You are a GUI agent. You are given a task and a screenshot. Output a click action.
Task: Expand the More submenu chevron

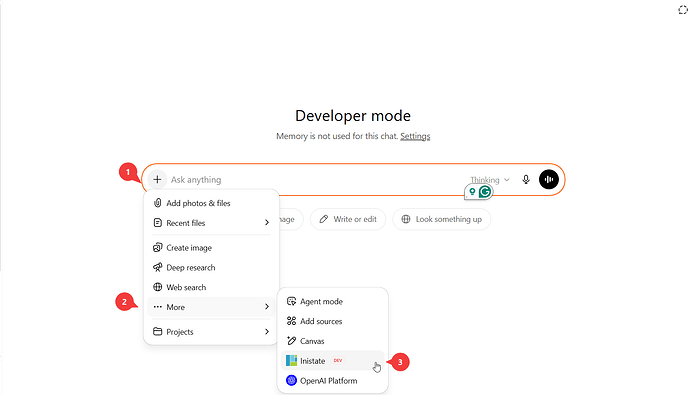267,307
